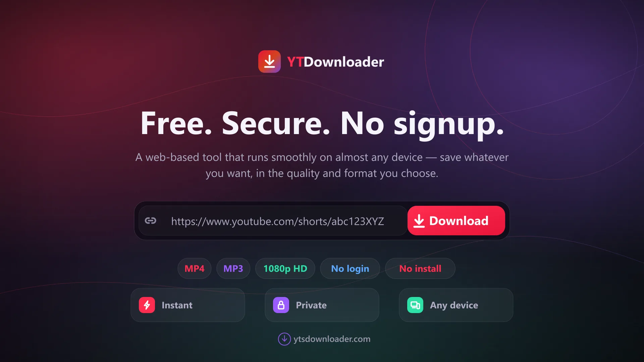Click the purple padlock Private icon
Image resolution: width=644 pixels, height=362 pixels.
[281, 305]
